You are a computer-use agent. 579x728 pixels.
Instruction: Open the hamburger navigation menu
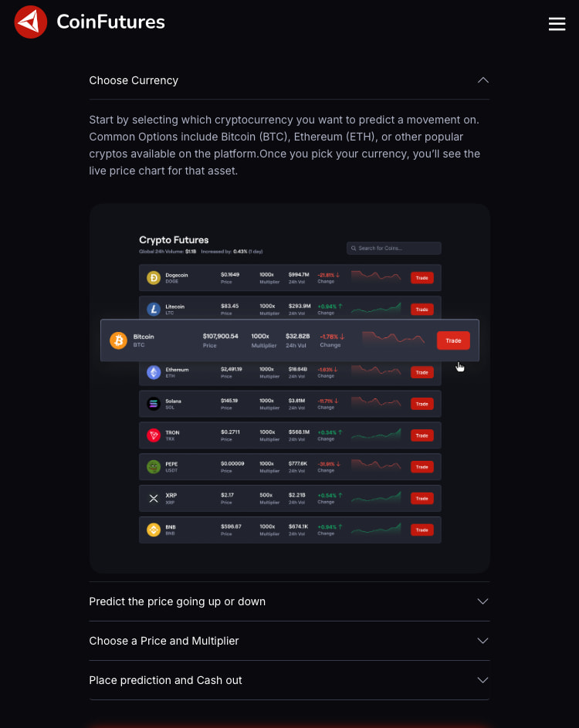click(x=557, y=24)
